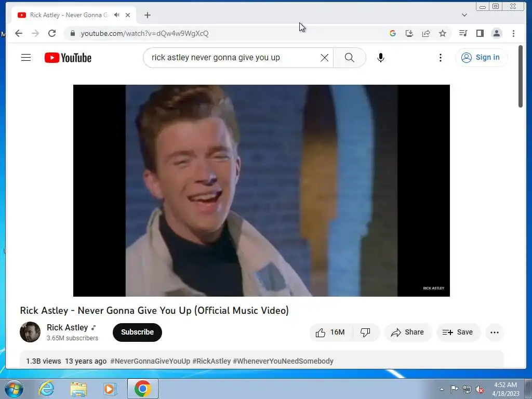
Task: Open the YouTube hamburger guide menu
Action: [26, 58]
